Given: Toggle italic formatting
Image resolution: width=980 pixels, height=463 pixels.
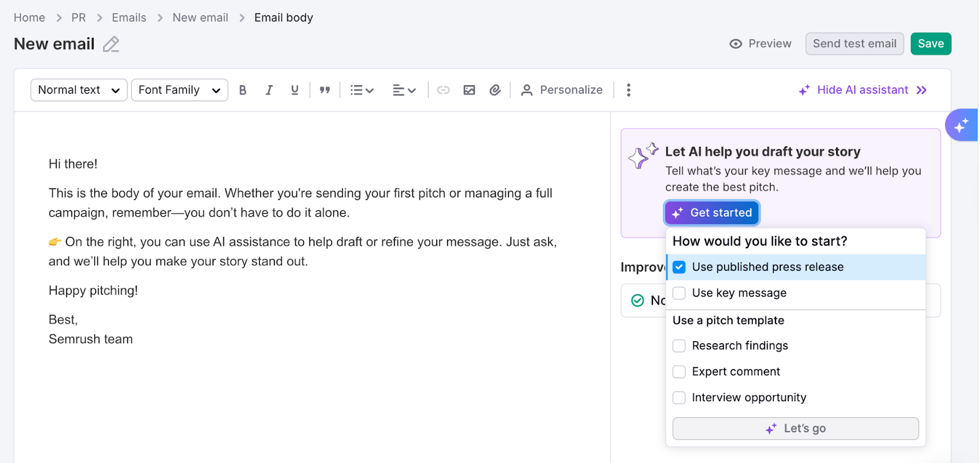Looking at the screenshot, I should 269,90.
